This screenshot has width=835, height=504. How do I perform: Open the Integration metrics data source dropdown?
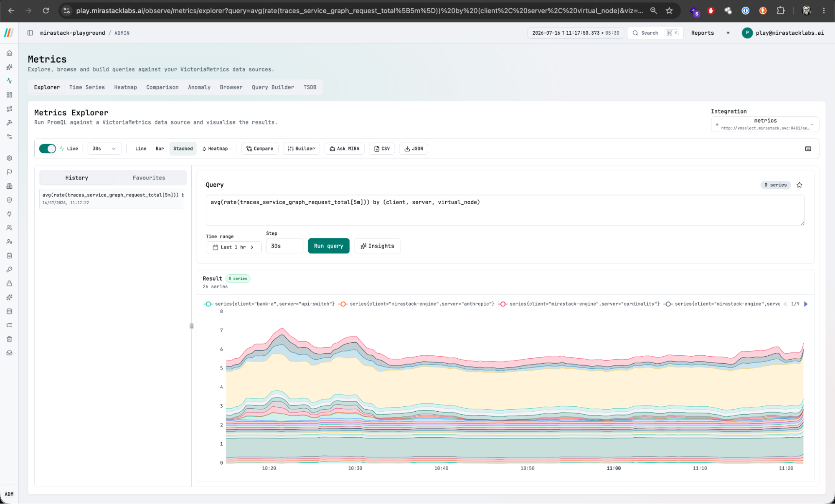[x=765, y=124]
